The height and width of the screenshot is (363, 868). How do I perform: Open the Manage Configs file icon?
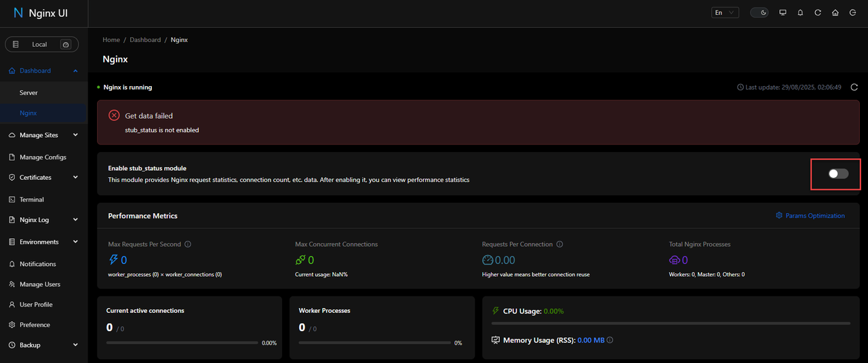coord(12,157)
